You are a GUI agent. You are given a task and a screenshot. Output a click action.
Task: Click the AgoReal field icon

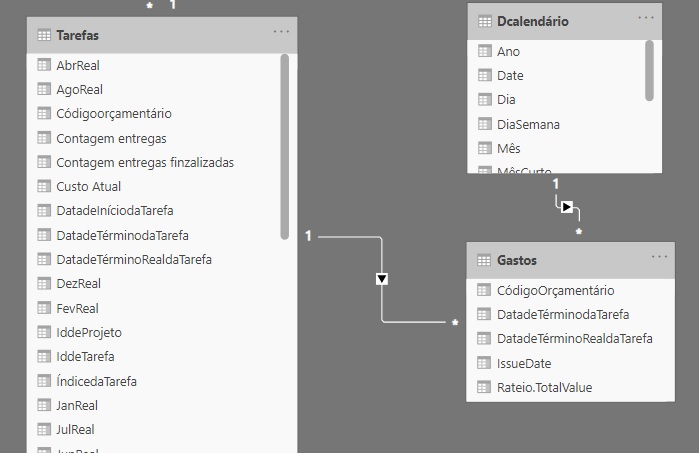tap(44, 89)
